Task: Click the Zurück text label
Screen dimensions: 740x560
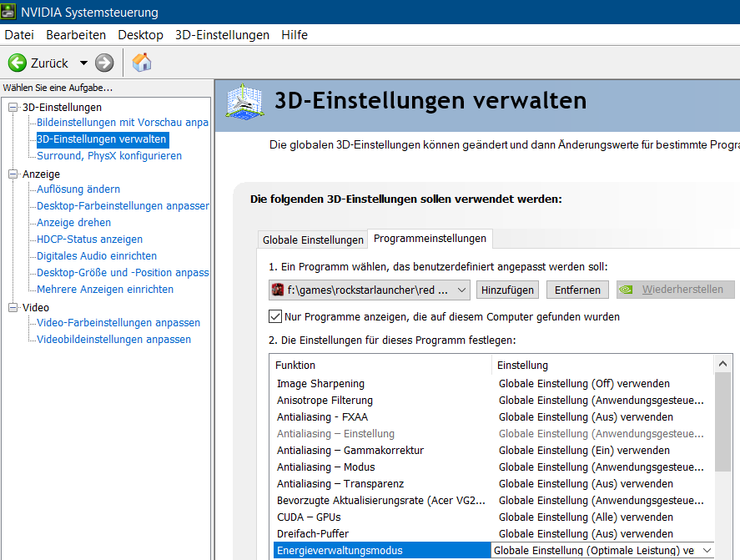Action: coord(49,63)
